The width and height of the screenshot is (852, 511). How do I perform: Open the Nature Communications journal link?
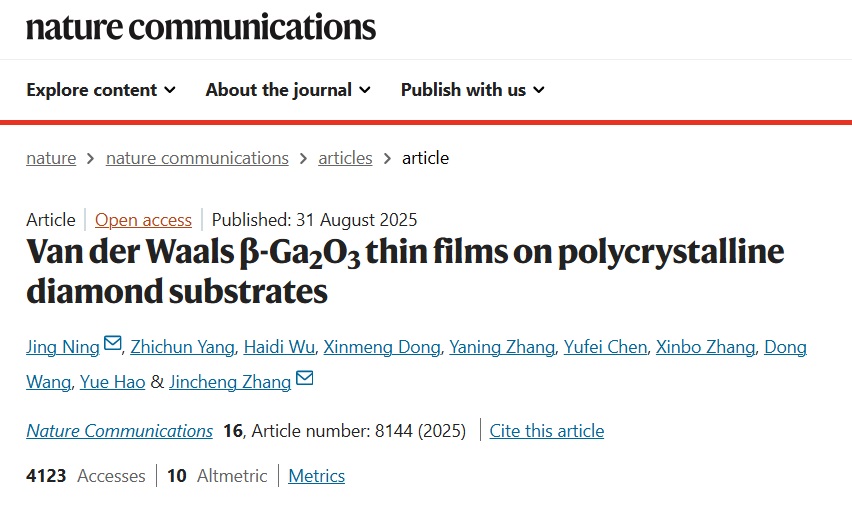coord(119,431)
